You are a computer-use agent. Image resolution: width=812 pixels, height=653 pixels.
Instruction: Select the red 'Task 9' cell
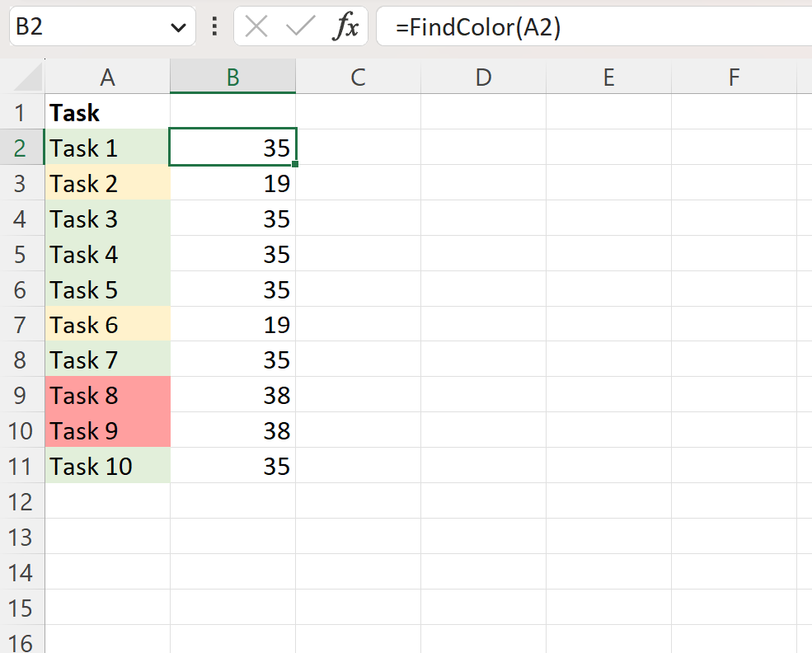[x=107, y=430]
